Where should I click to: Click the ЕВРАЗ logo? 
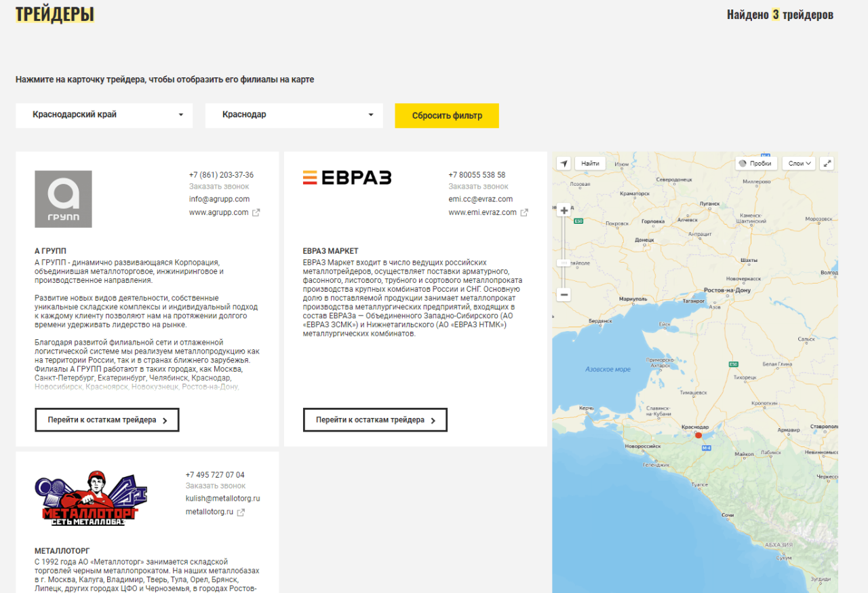point(347,178)
